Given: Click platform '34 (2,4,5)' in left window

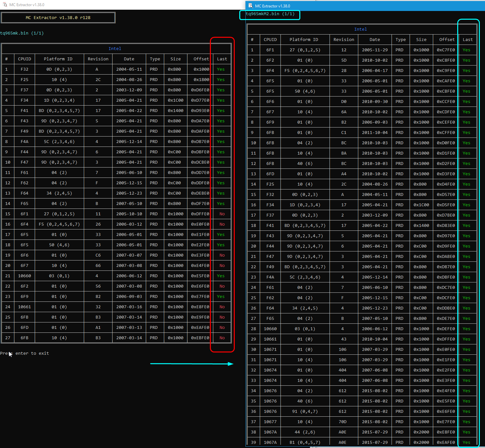Looking at the screenshot, I should pyautogui.click(x=59, y=193).
